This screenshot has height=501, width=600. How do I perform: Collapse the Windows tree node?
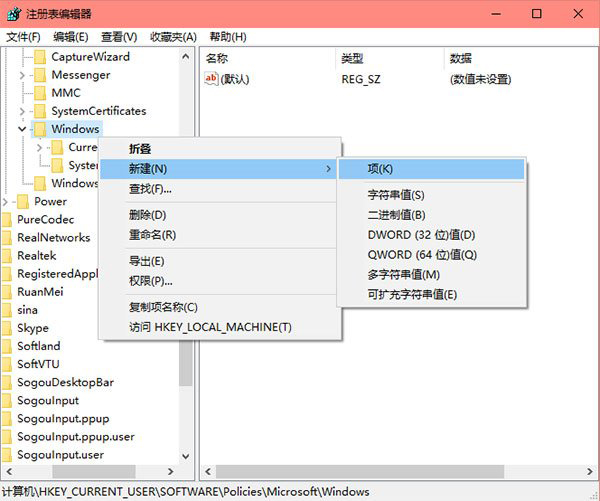point(22,129)
